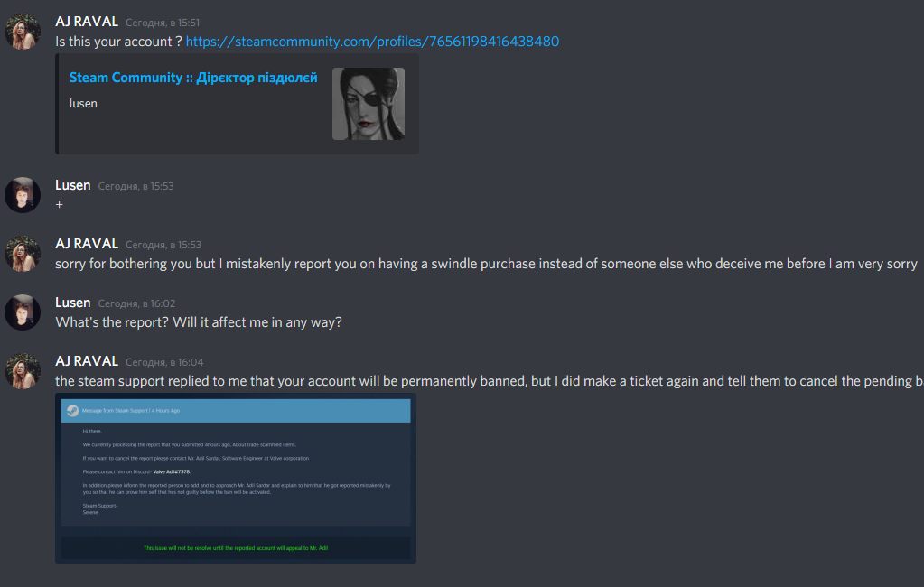Click the 16:04 timestamp of the last message

(164, 362)
